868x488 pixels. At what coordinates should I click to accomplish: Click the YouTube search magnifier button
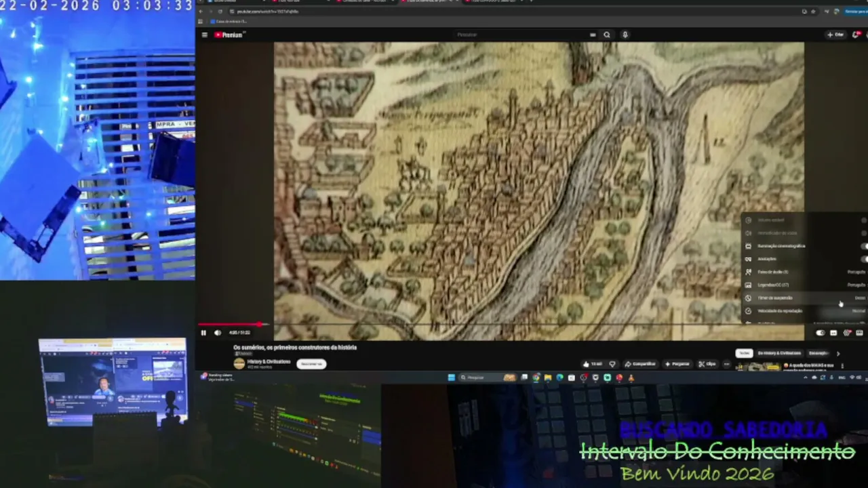tap(607, 35)
